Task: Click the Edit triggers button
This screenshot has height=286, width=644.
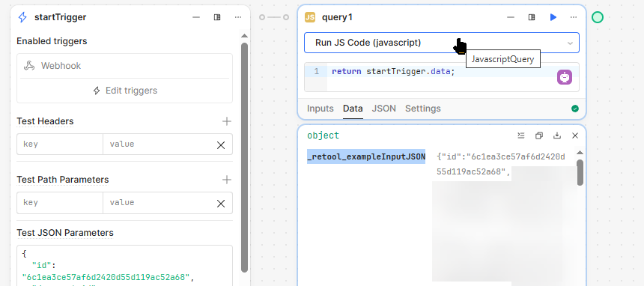Action: pos(125,91)
